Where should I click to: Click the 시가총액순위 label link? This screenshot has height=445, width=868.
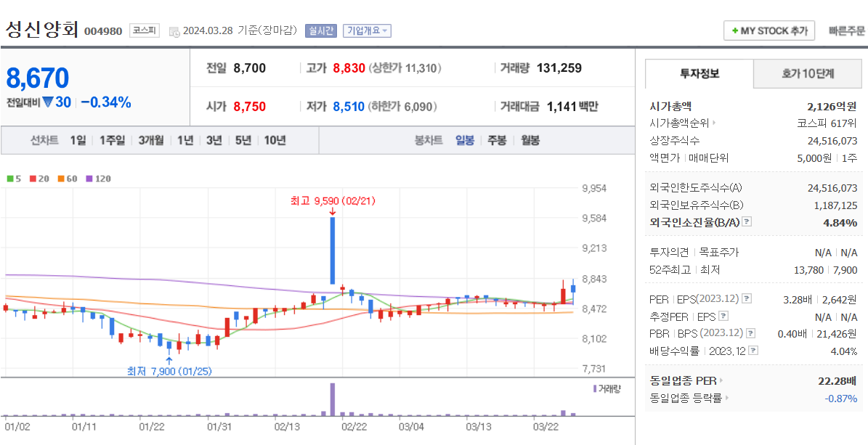(x=679, y=123)
